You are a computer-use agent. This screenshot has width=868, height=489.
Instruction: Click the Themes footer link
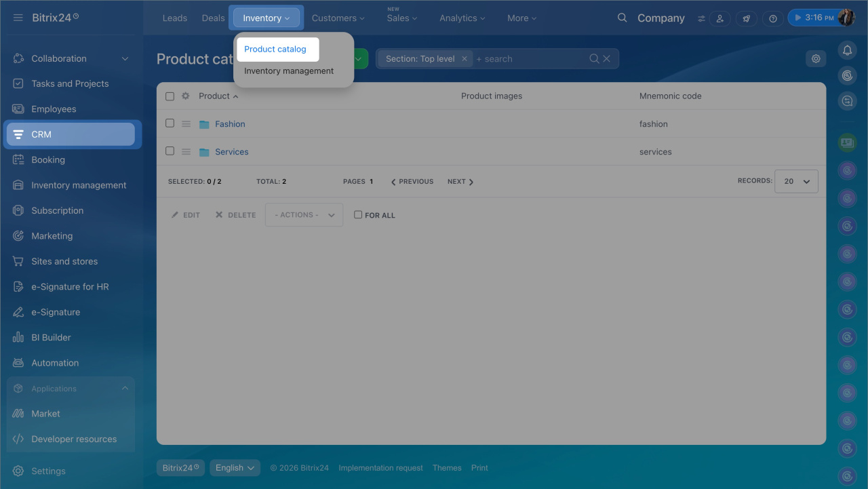pyautogui.click(x=447, y=468)
